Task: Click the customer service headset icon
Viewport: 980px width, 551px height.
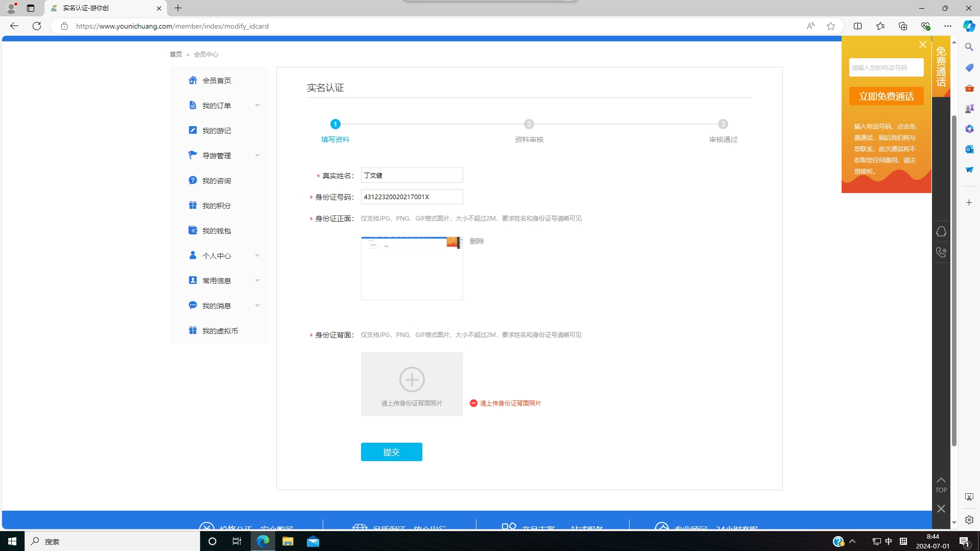Action: [941, 232]
